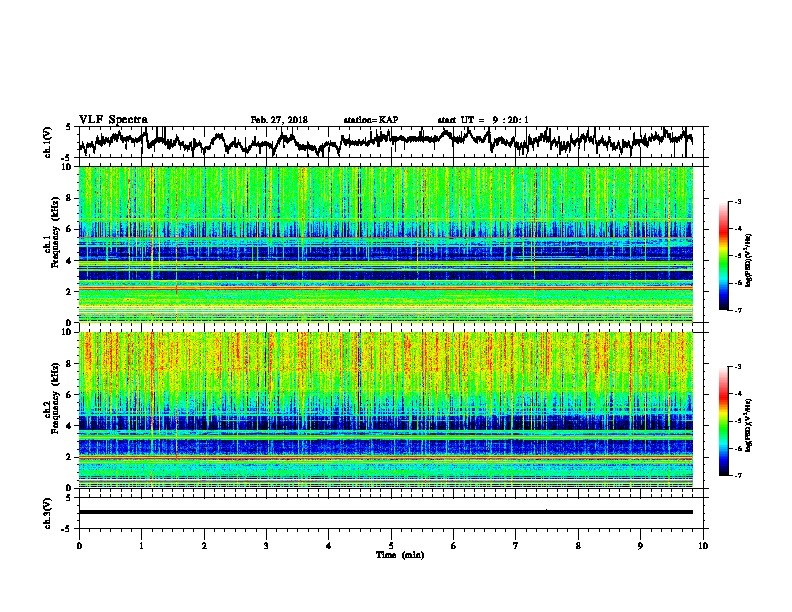Click the ch.1 color bar PSD unit label
Viewport: 792px width, 612px height.
click(x=749, y=261)
